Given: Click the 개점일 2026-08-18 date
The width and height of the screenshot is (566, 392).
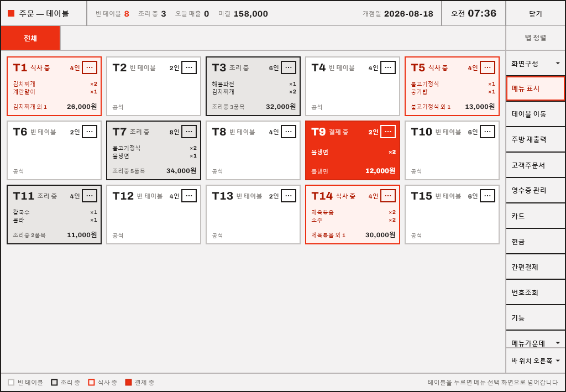Looking at the screenshot, I should click(x=398, y=14).
